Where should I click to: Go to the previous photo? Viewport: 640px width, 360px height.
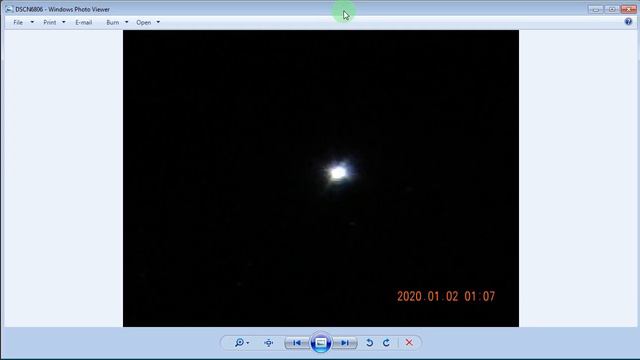(297, 343)
